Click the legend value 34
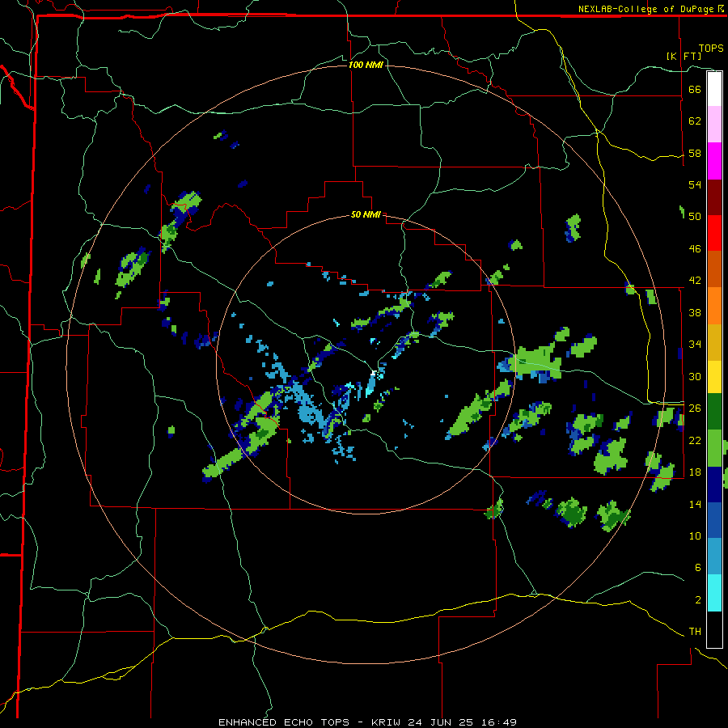Viewport: 728px width, 728px height. pos(695,345)
